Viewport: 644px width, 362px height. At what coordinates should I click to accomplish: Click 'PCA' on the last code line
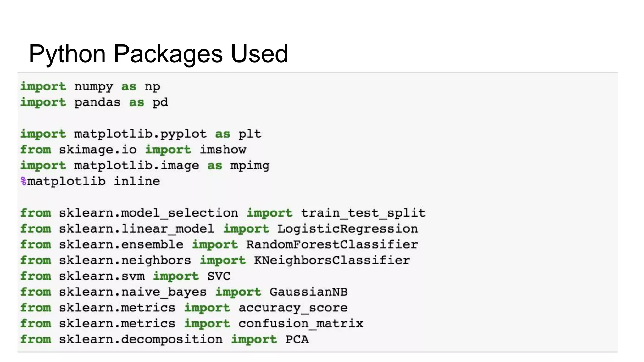[x=297, y=339]
